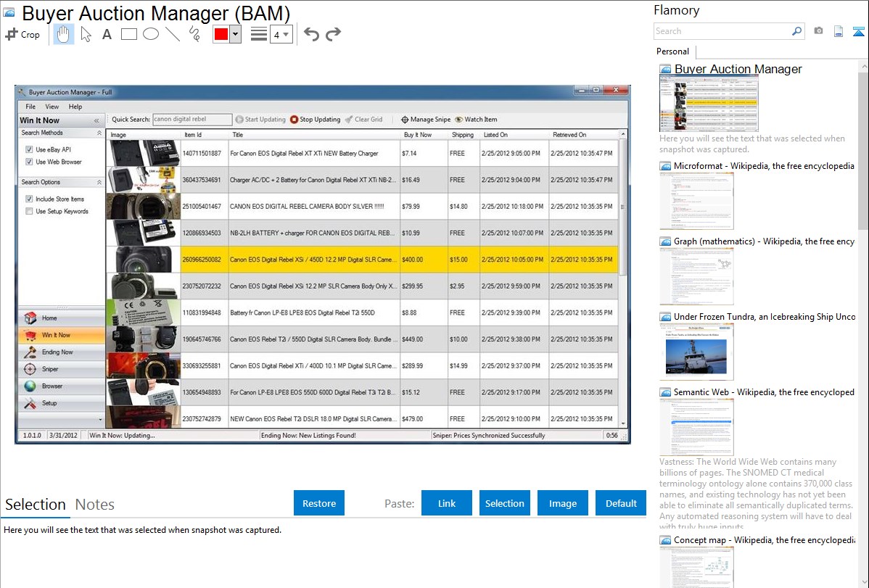Open Ending Now in the sidebar
The image size is (869, 588).
(x=62, y=352)
